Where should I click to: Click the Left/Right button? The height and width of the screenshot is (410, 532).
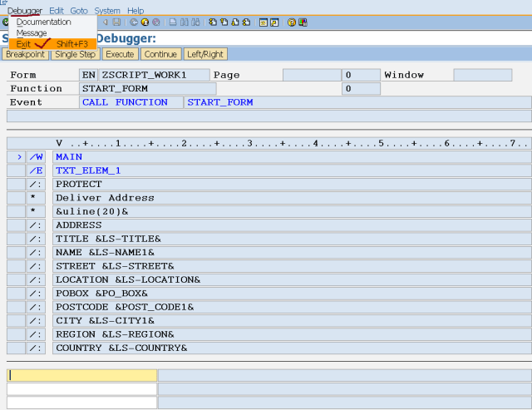pyautogui.click(x=205, y=54)
